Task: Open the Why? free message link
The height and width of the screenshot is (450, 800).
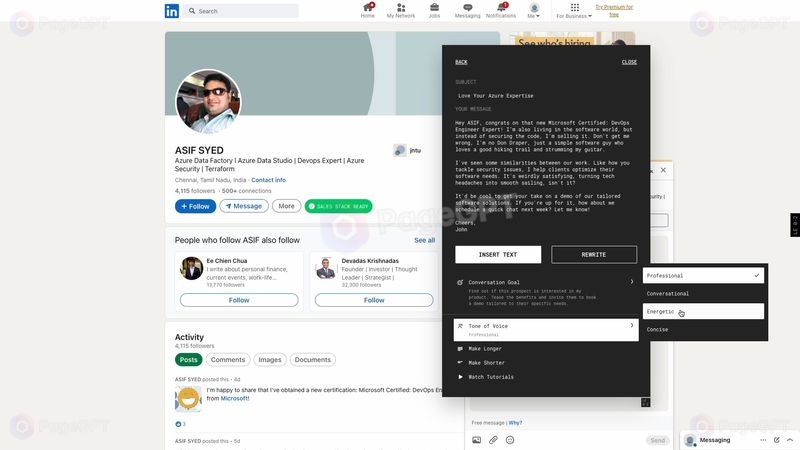Action: point(515,423)
